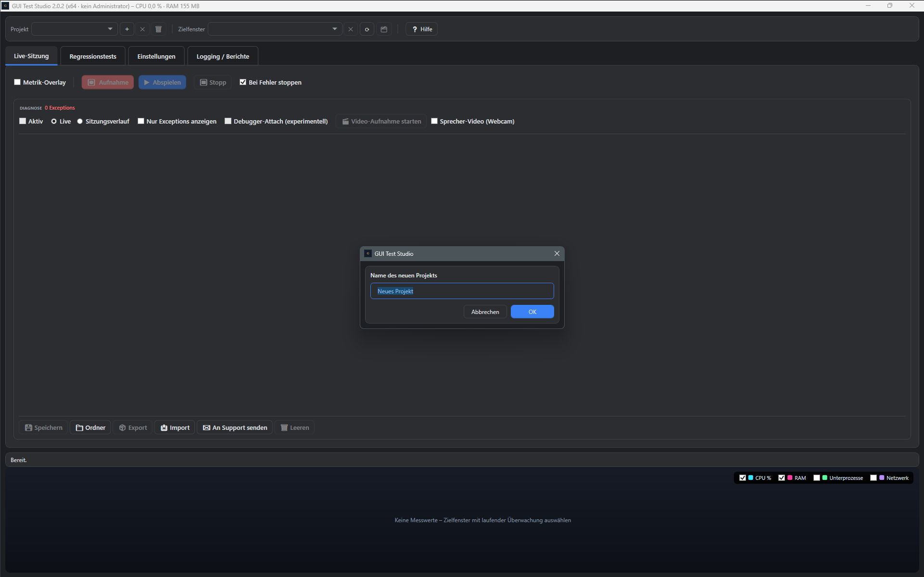Viewport: 924px width, 577px height.
Task: Cancel the dialog with Abbrechen
Action: (x=485, y=312)
